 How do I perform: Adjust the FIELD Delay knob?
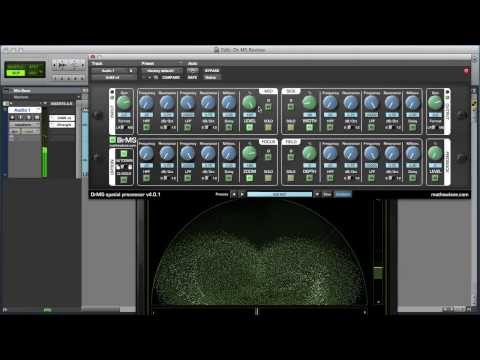tap(413, 153)
